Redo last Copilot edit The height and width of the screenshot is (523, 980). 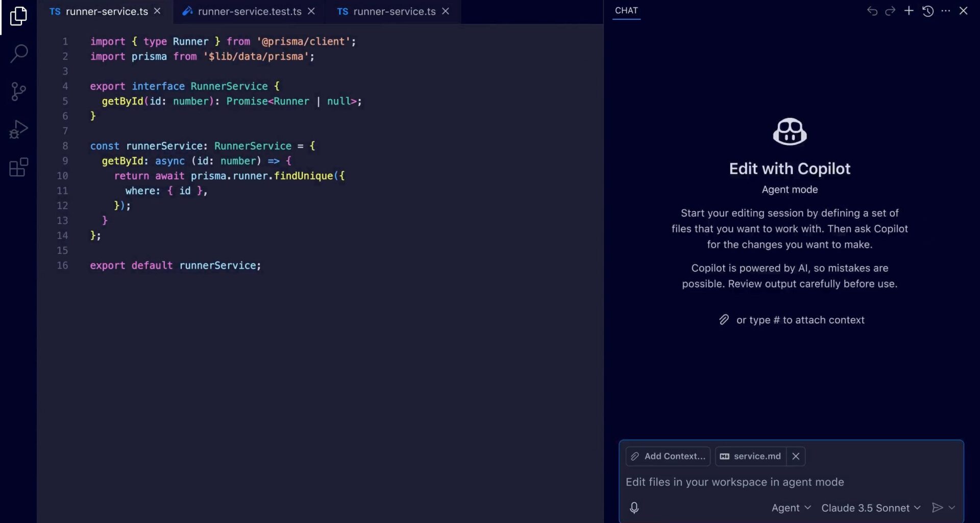pos(890,11)
